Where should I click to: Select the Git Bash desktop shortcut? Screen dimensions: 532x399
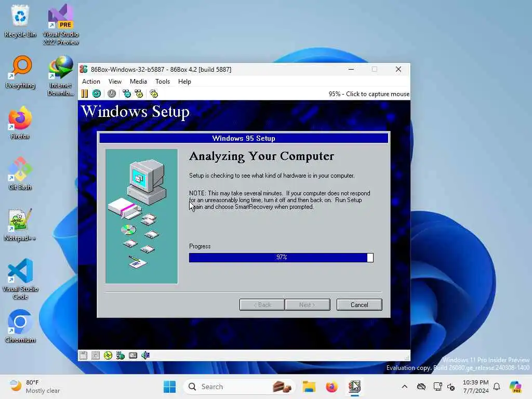(x=20, y=174)
